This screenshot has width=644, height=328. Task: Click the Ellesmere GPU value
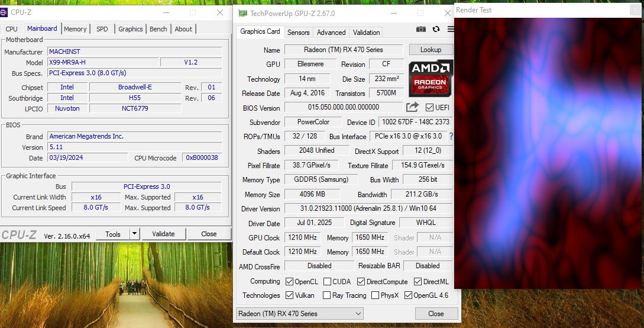point(310,64)
